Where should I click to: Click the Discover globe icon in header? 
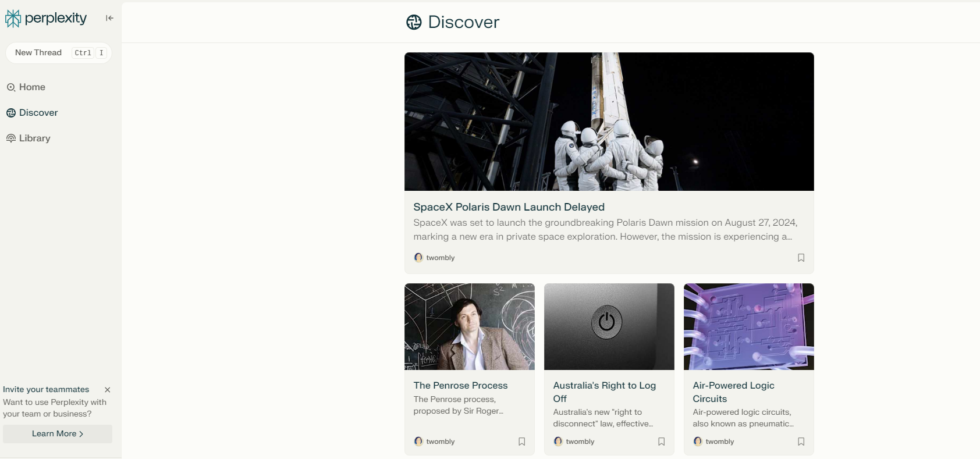(x=414, y=22)
